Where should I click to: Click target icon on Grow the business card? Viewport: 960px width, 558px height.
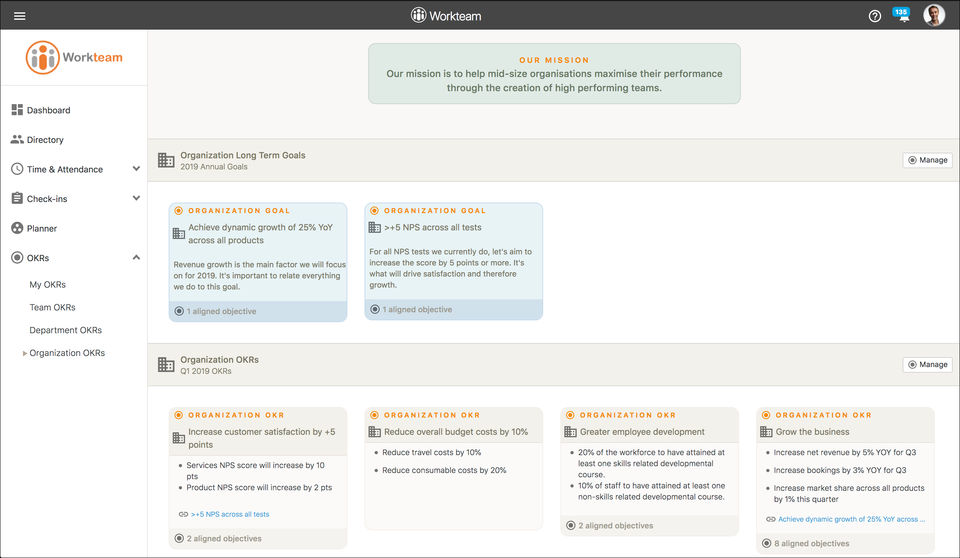pos(766,415)
